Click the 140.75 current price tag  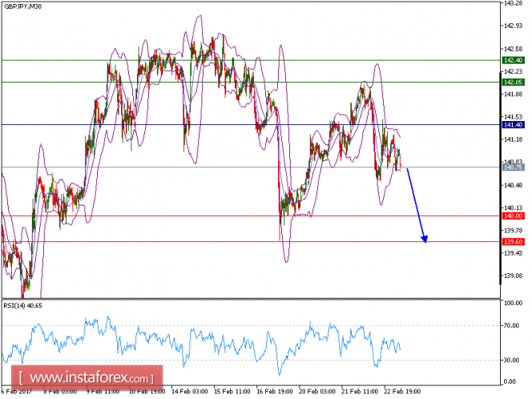point(513,167)
